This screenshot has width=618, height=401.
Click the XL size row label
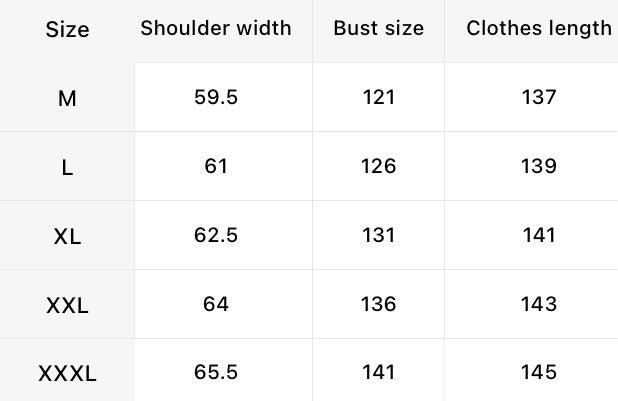(x=67, y=236)
